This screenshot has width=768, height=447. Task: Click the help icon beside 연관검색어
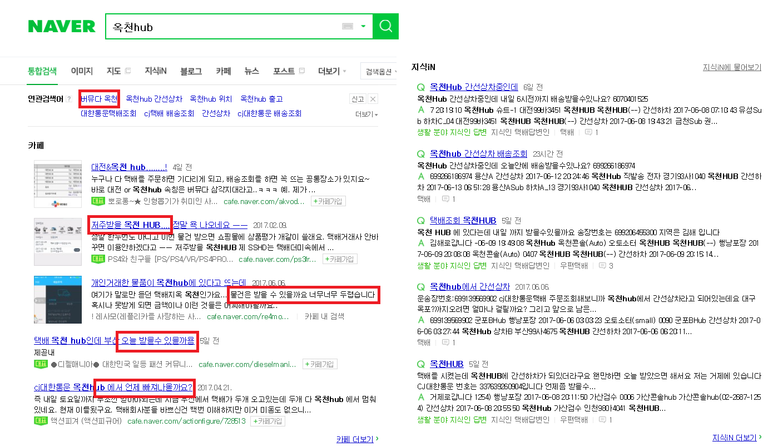[x=69, y=99]
